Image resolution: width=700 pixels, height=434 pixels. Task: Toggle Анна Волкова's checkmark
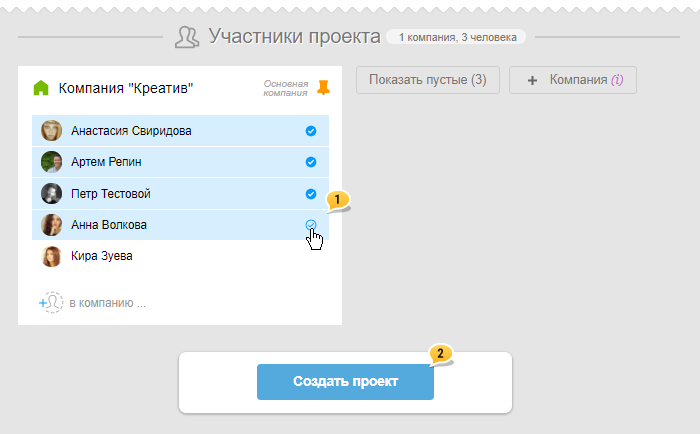pos(311,225)
